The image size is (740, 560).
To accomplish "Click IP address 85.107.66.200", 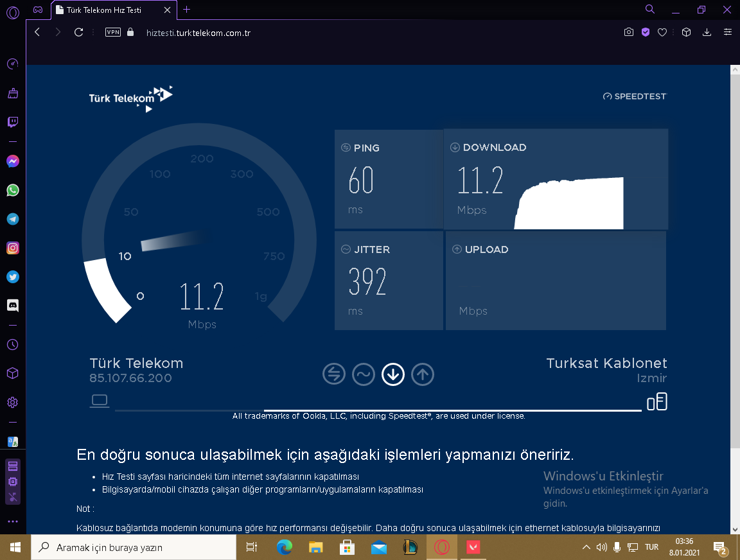I will point(130,378).
